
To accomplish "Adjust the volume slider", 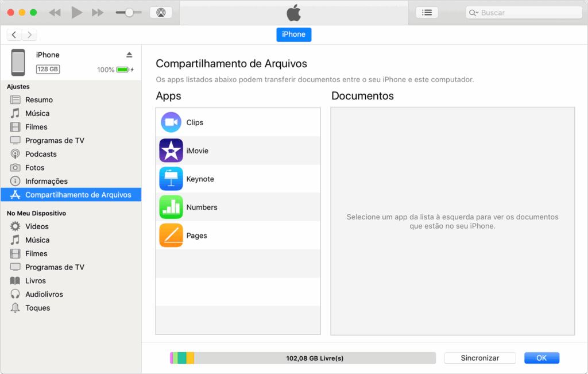I will pos(130,11).
